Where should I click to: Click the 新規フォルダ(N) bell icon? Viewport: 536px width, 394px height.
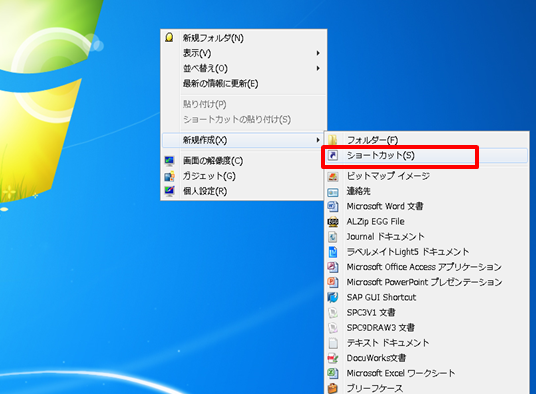(169, 38)
